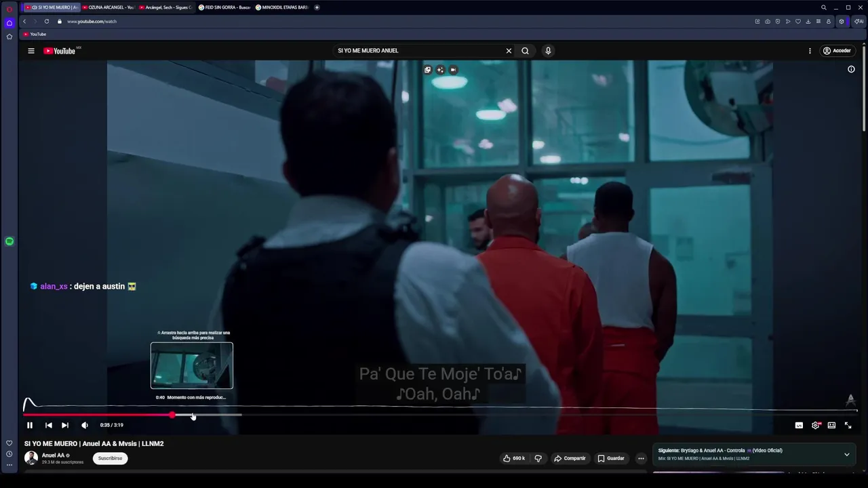868x488 pixels.
Task: Click the Lucid mode sparkle icon
Action: [x=440, y=70]
